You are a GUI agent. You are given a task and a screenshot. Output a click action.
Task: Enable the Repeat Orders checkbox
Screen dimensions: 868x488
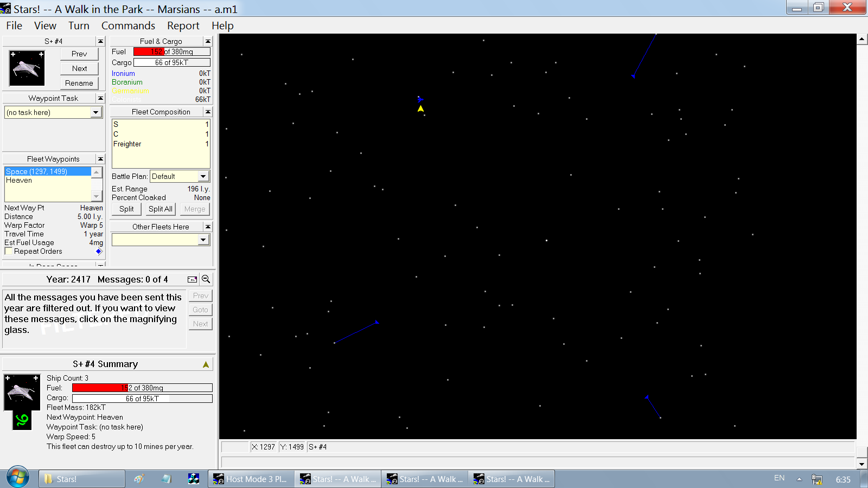9,252
